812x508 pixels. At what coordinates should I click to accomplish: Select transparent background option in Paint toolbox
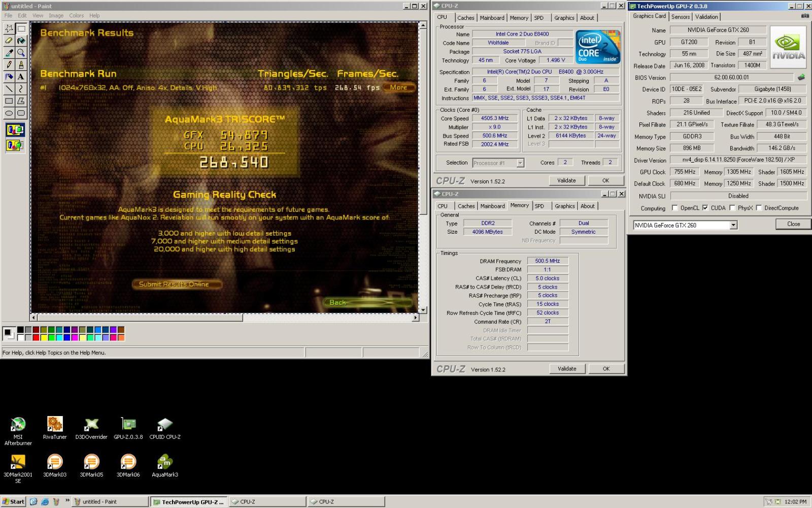[15, 145]
